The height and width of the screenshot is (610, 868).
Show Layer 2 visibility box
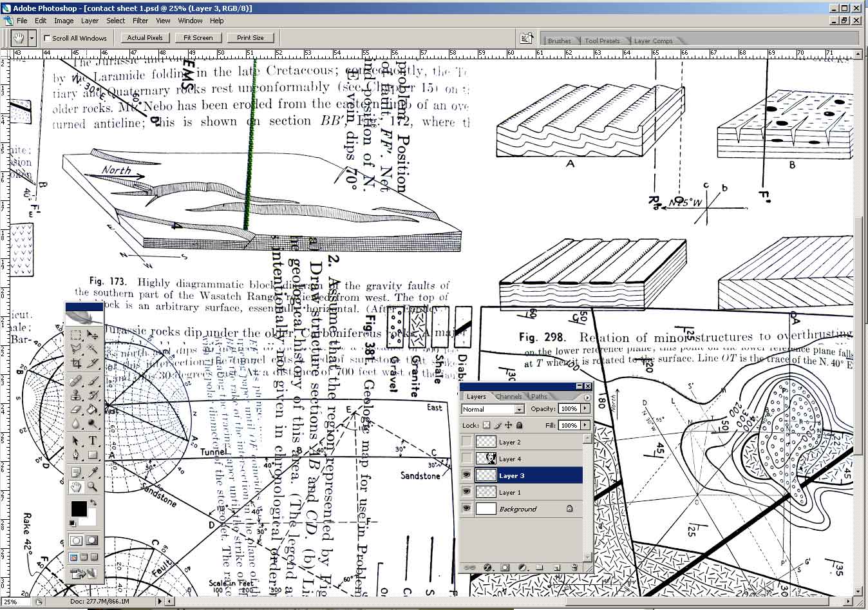(467, 442)
